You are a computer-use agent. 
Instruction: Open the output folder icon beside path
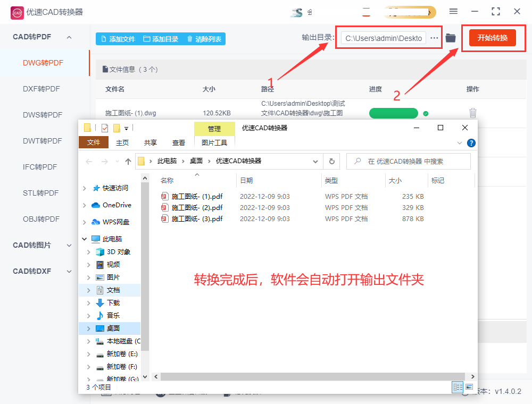451,38
